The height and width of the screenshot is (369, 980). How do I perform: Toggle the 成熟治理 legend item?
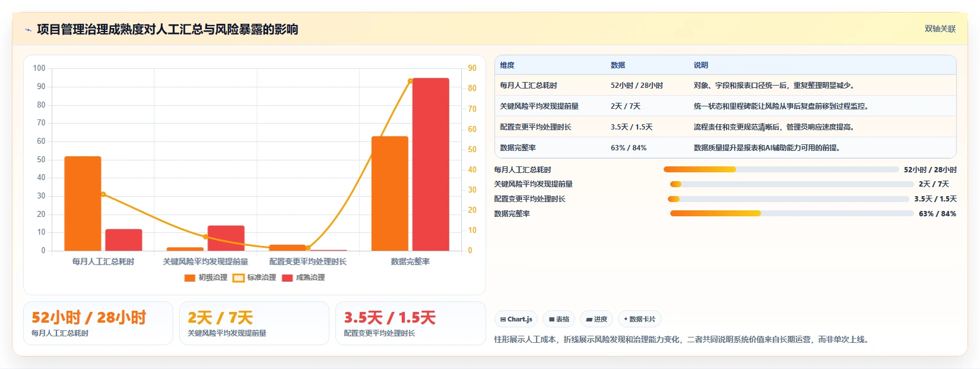click(x=303, y=277)
